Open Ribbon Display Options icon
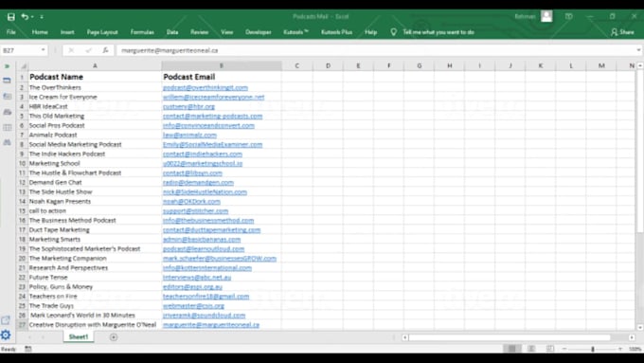This screenshot has height=363, width=644. pos(569,16)
